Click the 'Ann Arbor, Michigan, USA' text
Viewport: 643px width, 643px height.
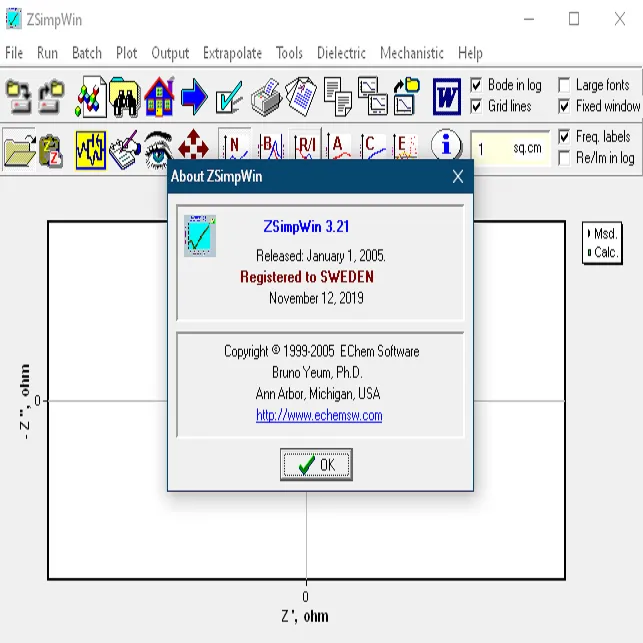[x=318, y=394]
